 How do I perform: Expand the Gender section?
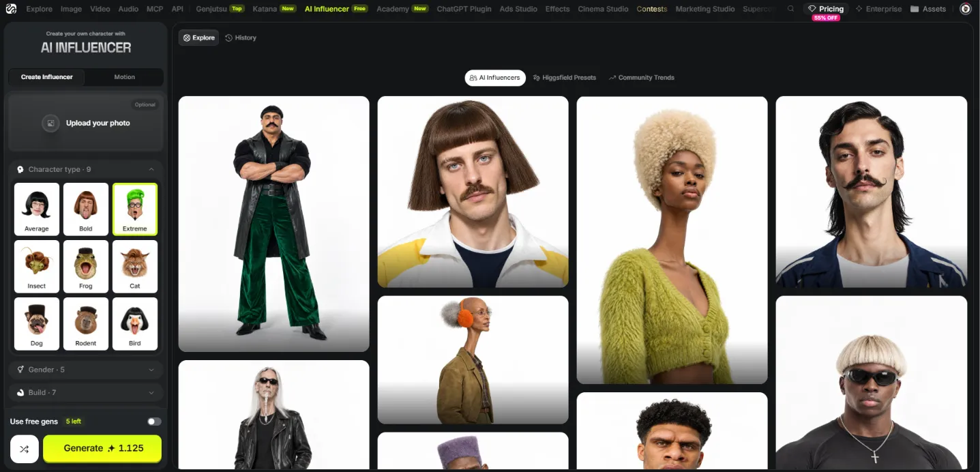coord(86,370)
